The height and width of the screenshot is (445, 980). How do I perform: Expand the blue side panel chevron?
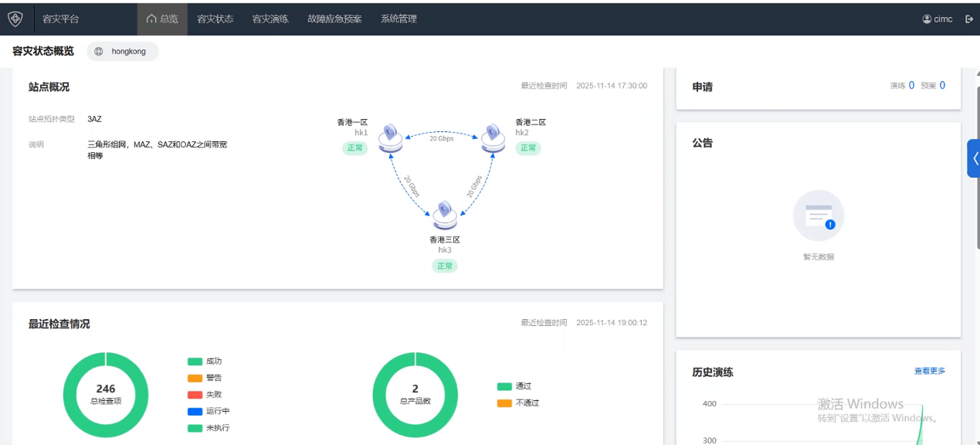tap(974, 158)
